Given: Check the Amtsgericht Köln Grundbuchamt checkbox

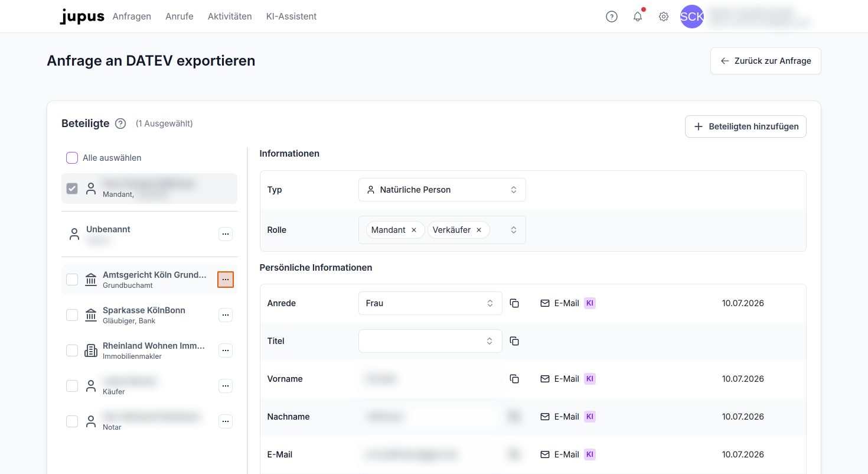Looking at the screenshot, I should 72,280.
